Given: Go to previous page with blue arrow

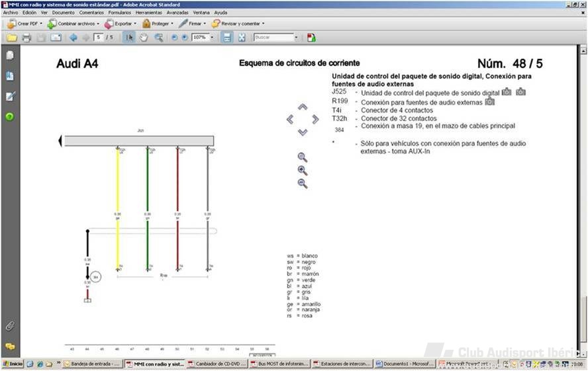Looking at the screenshot, I should click(73, 38).
